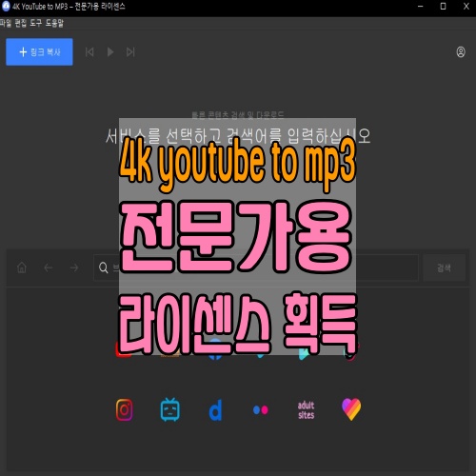Navigate back with the left arrow
This screenshot has height=476, width=476.
click(49, 268)
